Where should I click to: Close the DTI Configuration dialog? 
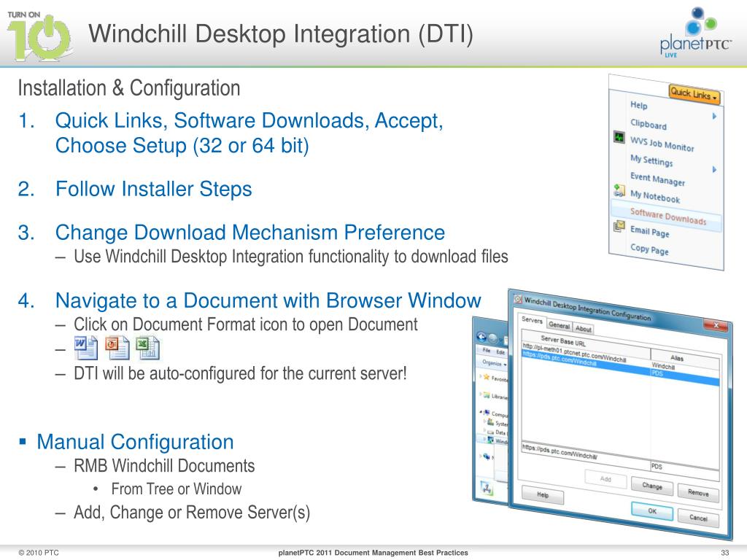[x=715, y=324]
